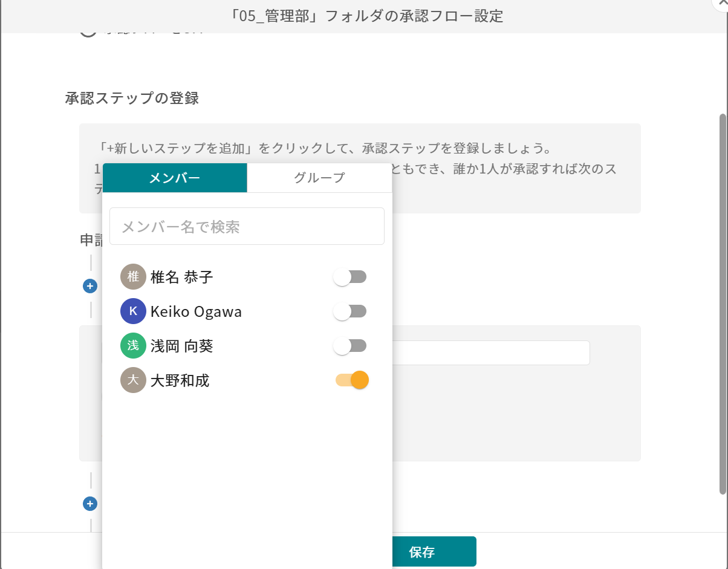Image resolution: width=728 pixels, height=569 pixels.
Task: Click the 椎名 恭子 avatar icon
Action: tap(133, 277)
